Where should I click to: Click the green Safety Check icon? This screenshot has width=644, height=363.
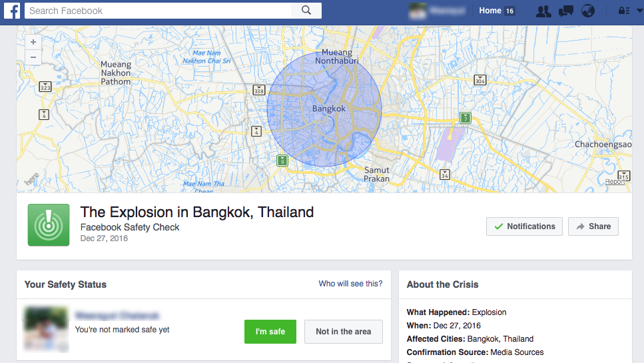(x=49, y=225)
